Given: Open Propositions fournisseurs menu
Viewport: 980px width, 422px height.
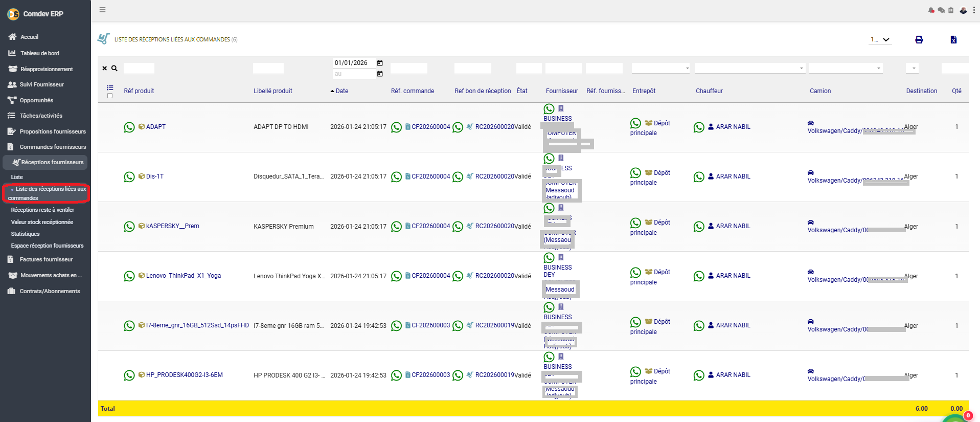Looking at the screenshot, I should [52, 131].
